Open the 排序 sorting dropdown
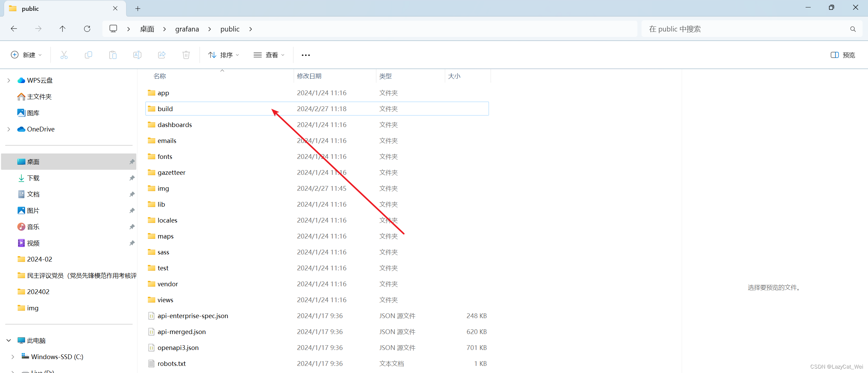Screen dimensions: 868x373 point(223,55)
